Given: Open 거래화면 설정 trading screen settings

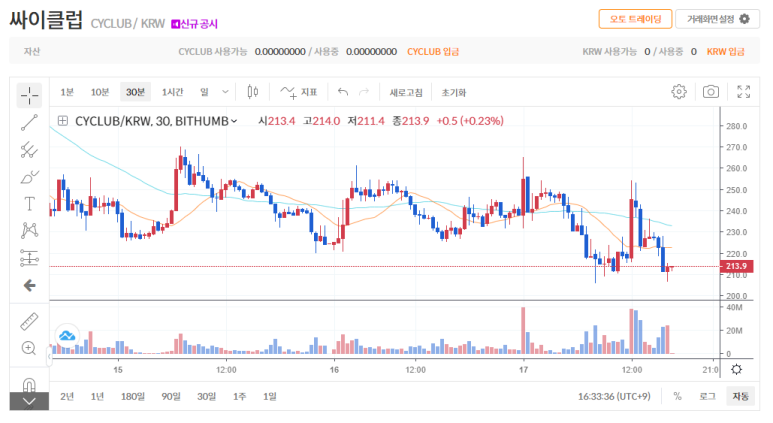Looking at the screenshot, I should click(x=718, y=19).
